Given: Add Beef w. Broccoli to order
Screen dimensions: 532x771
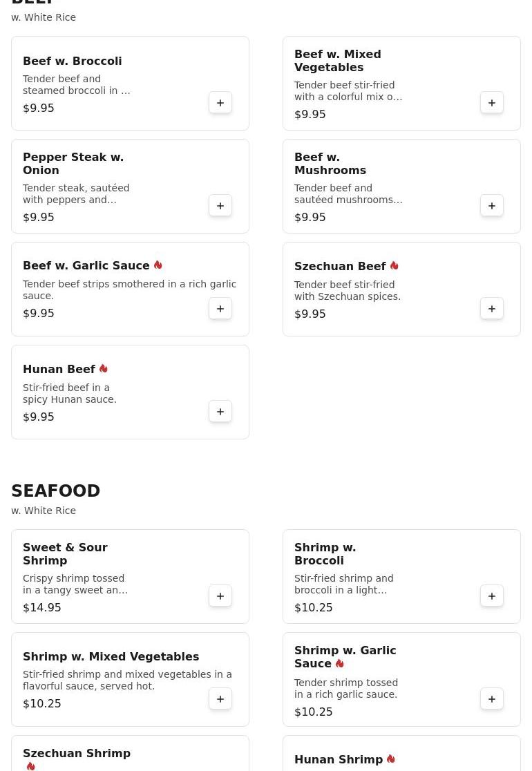Looking at the screenshot, I should click(x=220, y=103).
